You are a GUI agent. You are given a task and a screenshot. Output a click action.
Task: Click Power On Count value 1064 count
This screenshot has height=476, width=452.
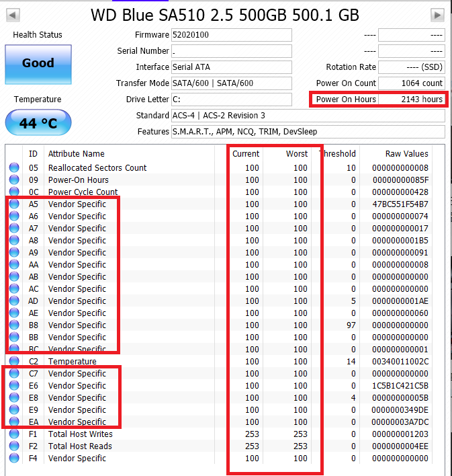pos(412,83)
